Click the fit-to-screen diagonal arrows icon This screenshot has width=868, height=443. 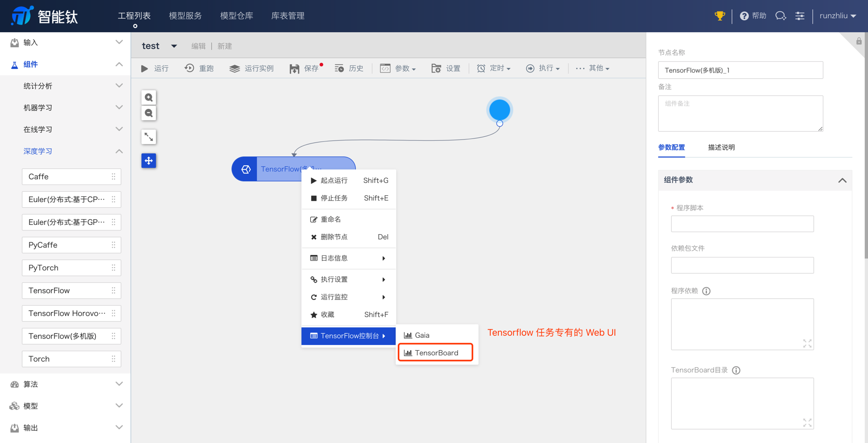(149, 137)
